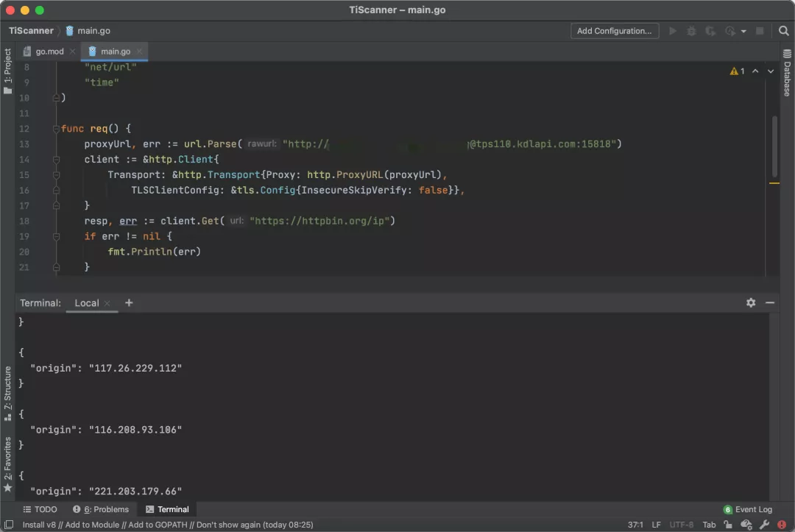Open the Favorites tool window
795x532 pixels.
coord(7,464)
